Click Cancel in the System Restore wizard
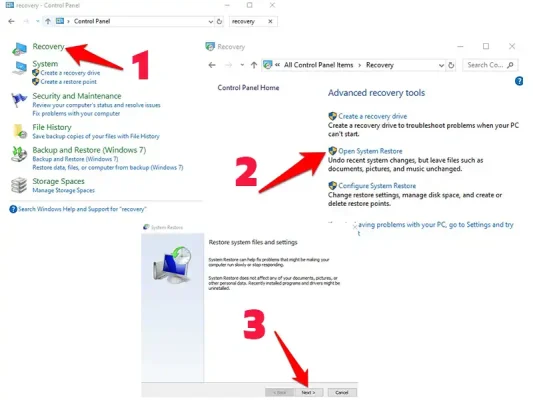 point(342,393)
